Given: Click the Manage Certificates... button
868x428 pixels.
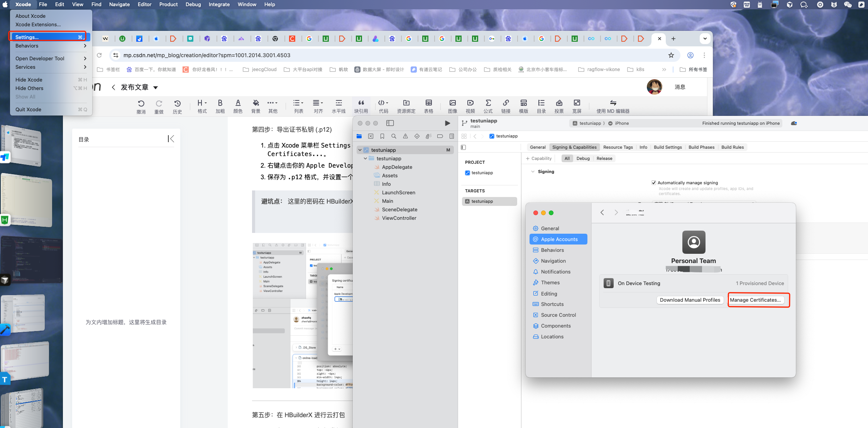Looking at the screenshot, I should tap(755, 300).
